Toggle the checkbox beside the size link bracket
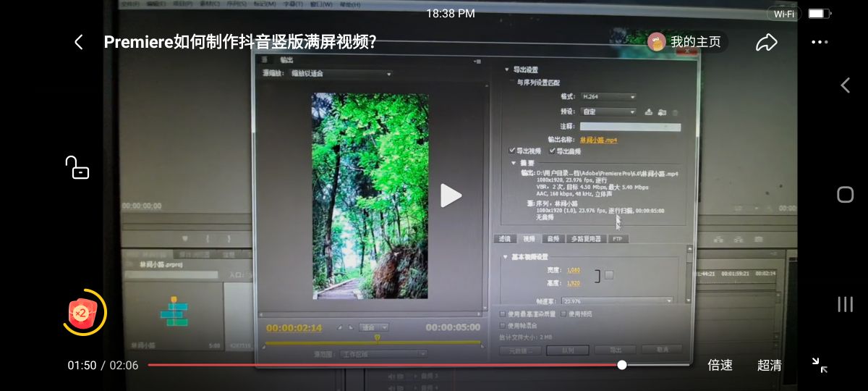Image resolution: width=868 pixels, height=391 pixels. pyautogui.click(x=609, y=274)
